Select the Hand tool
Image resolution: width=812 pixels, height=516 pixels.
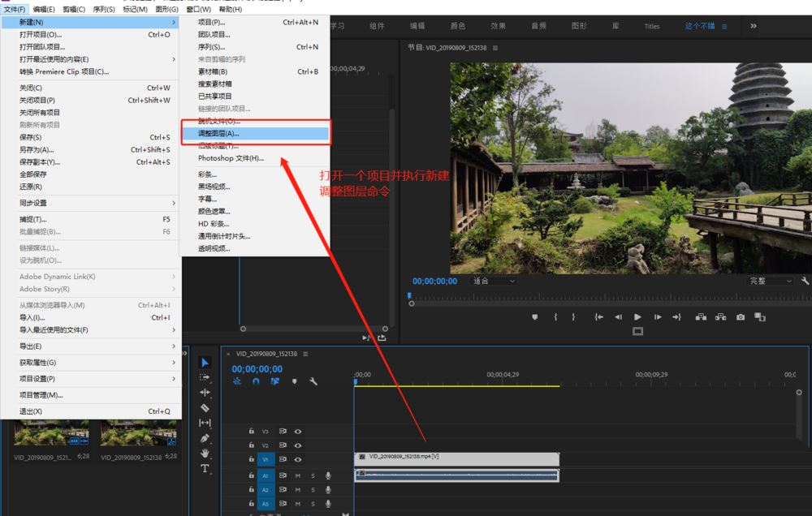tap(205, 454)
